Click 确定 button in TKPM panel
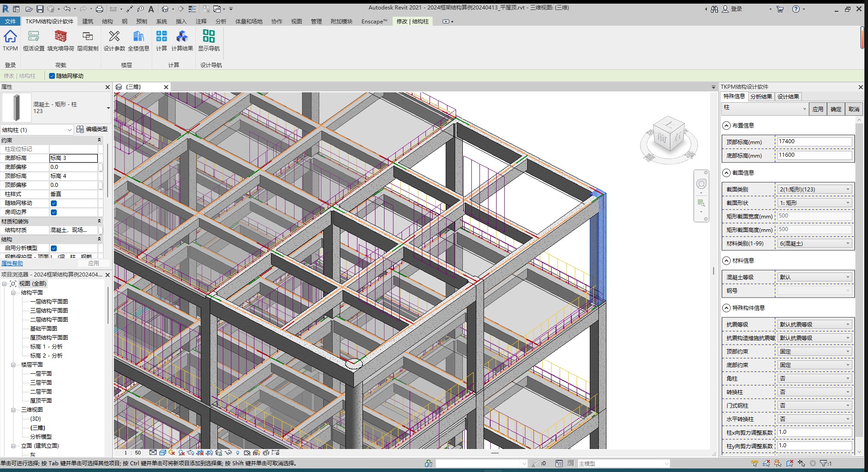The width and height of the screenshot is (868, 472). [x=836, y=109]
